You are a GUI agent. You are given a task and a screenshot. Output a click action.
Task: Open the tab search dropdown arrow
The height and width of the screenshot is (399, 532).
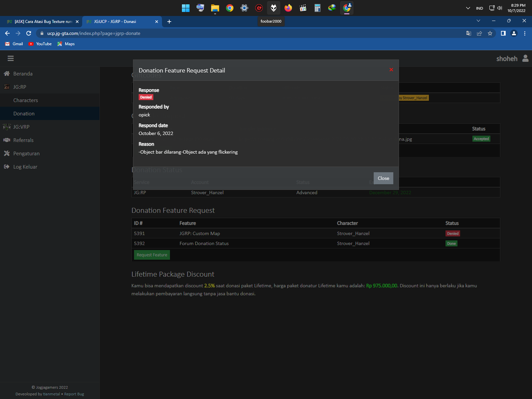click(478, 21)
